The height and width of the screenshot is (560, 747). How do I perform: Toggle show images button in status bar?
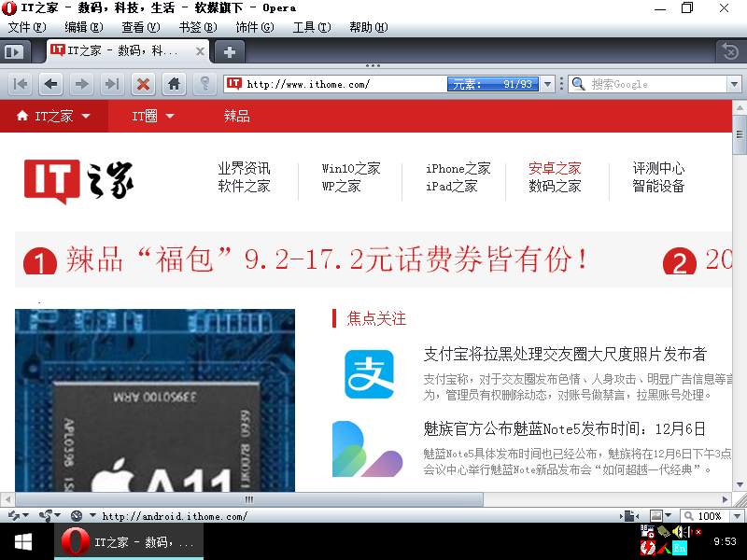656,516
